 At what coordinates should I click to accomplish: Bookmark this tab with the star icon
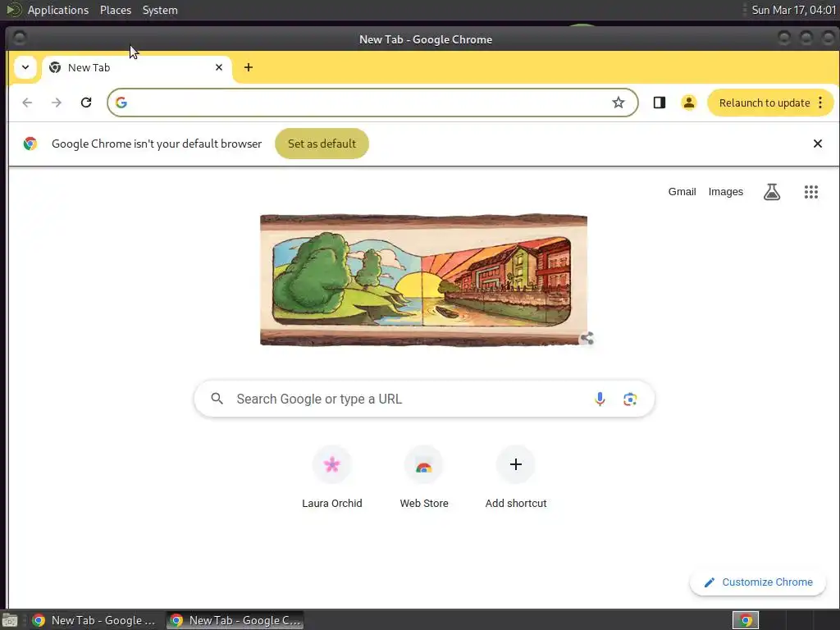coord(619,103)
